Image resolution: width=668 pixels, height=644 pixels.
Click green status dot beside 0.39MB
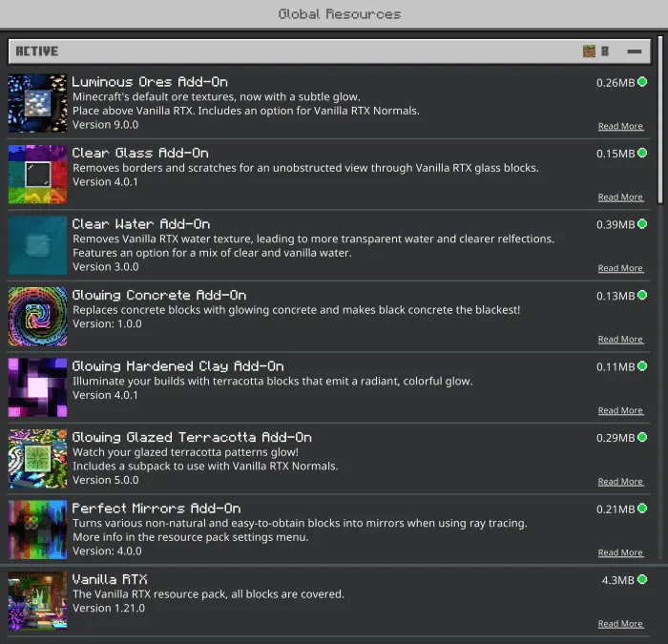[642, 224]
